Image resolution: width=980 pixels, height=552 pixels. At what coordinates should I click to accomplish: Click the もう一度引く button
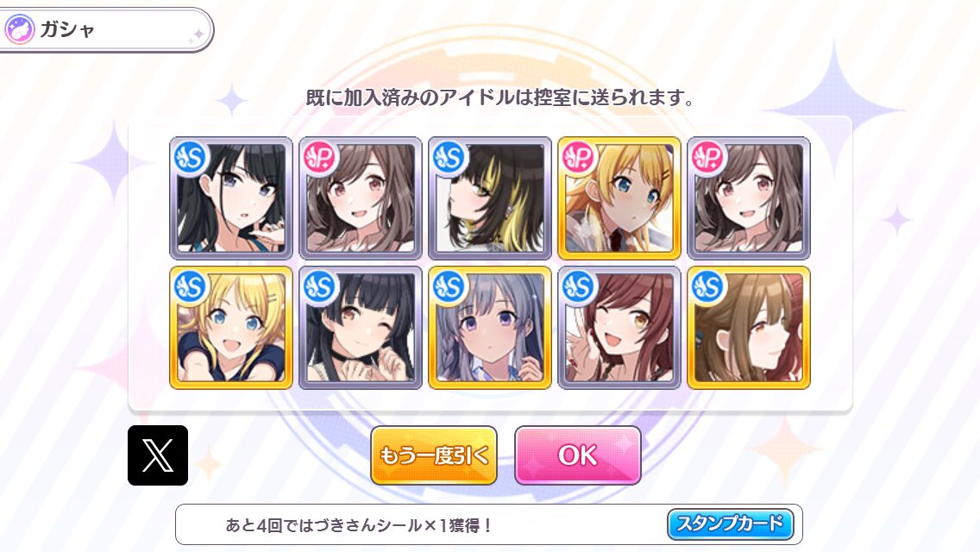434,455
